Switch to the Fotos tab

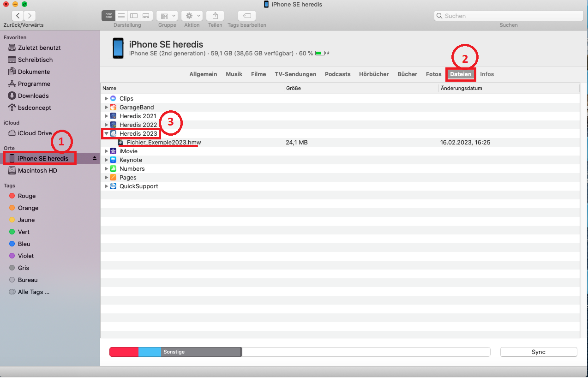click(433, 74)
